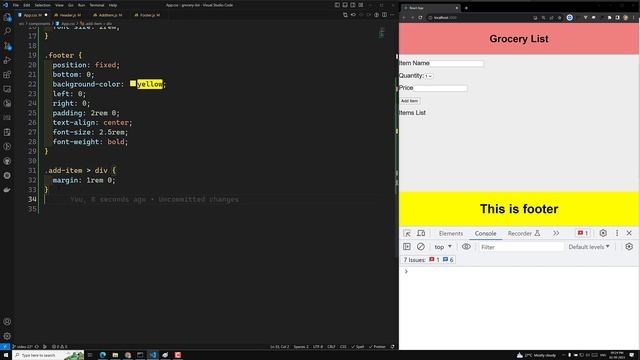This screenshot has width=640, height=360.
Task: Go back in the browser
Action: pyautogui.click(x=404, y=18)
